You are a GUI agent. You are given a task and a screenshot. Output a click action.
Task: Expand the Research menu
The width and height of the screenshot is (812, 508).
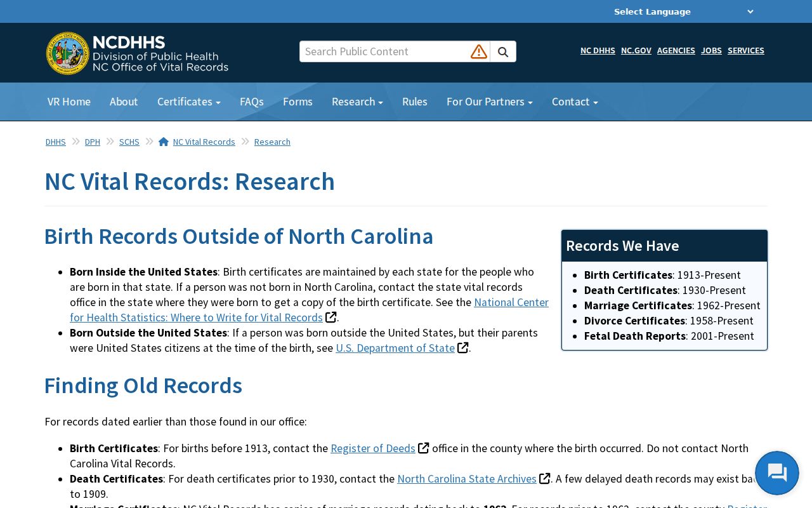click(x=357, y=102)
